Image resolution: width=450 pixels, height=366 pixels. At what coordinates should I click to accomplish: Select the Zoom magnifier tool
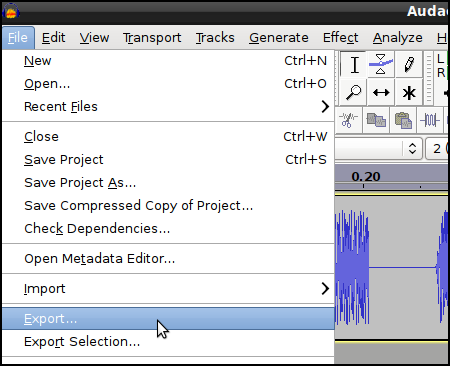(x=353, y=92)
